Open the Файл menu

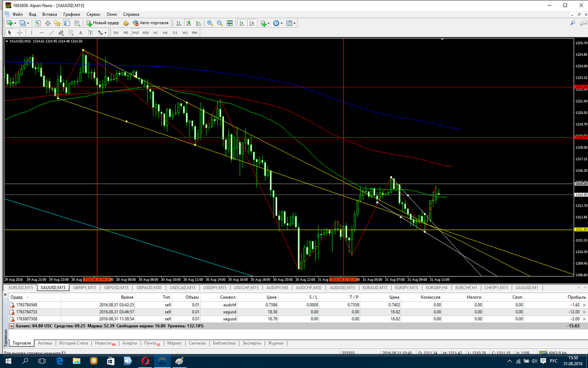click(18, 14)
